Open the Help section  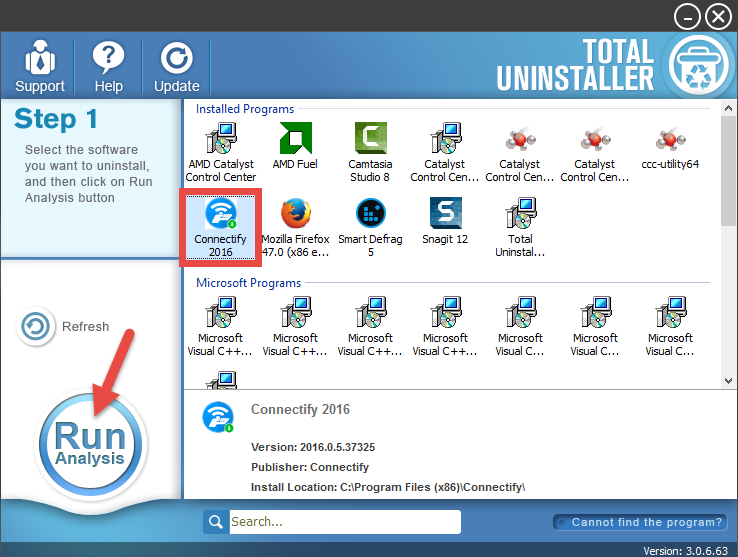pos(108,66)
